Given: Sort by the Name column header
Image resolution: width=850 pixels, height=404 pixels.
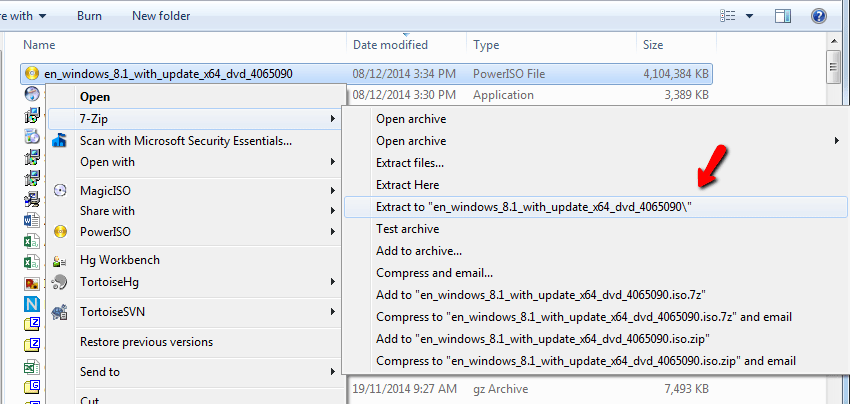Looking at the screenshot, I should (183, 44).
